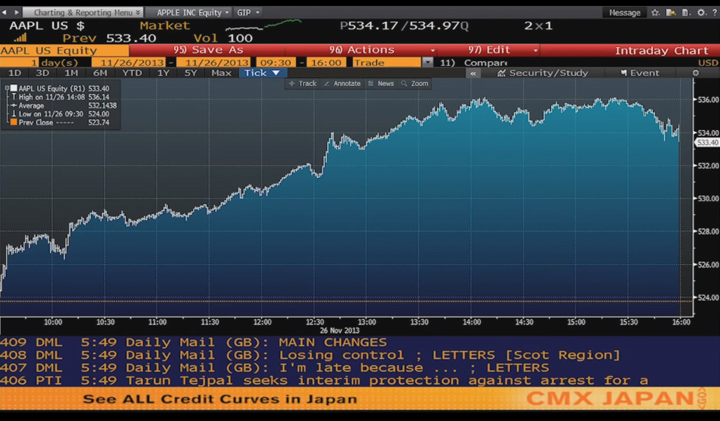The height and width of the screenshot is (421, 720).
Task: Expand the Tick interval dropdown
Action: pos(262,73)
